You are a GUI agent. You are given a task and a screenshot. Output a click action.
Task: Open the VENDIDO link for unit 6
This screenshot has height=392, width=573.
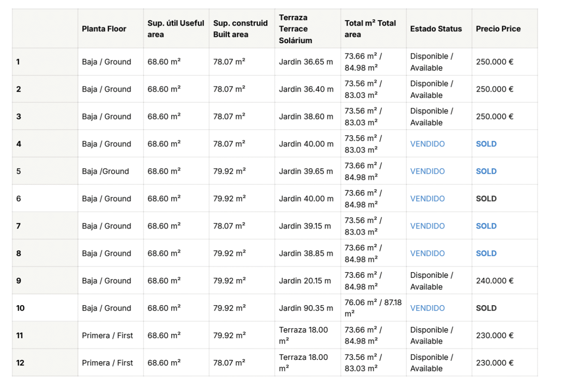tap(427, 199)
